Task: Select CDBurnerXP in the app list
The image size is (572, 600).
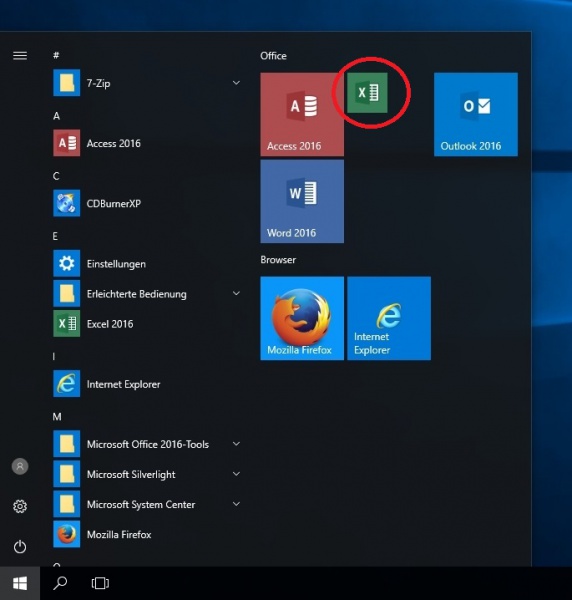Action: (147, 203)
